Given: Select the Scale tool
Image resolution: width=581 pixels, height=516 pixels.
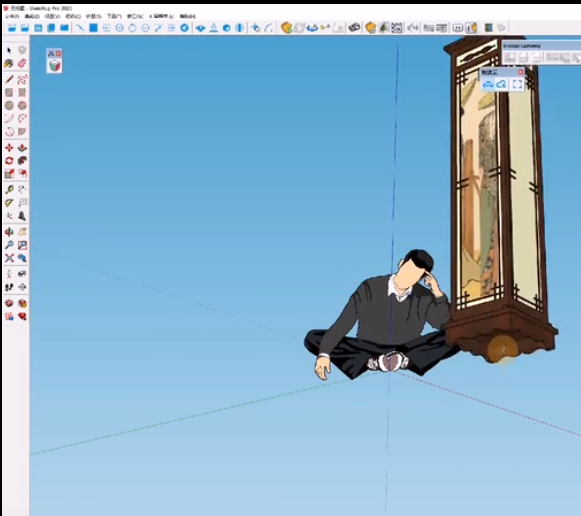Looking at the screenshot, I should [9, 174].
